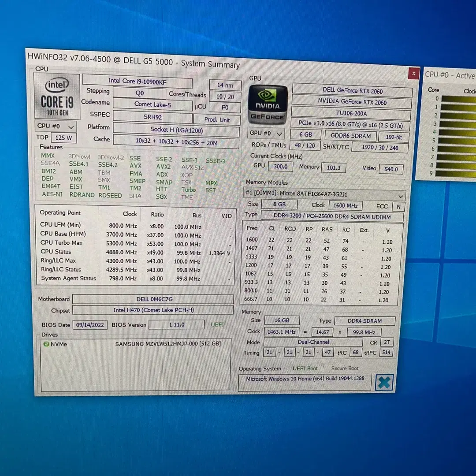Click the PCIe v3.0 x16 link field
This screenshot has width=476, height=476.
[x=350, y=124]
